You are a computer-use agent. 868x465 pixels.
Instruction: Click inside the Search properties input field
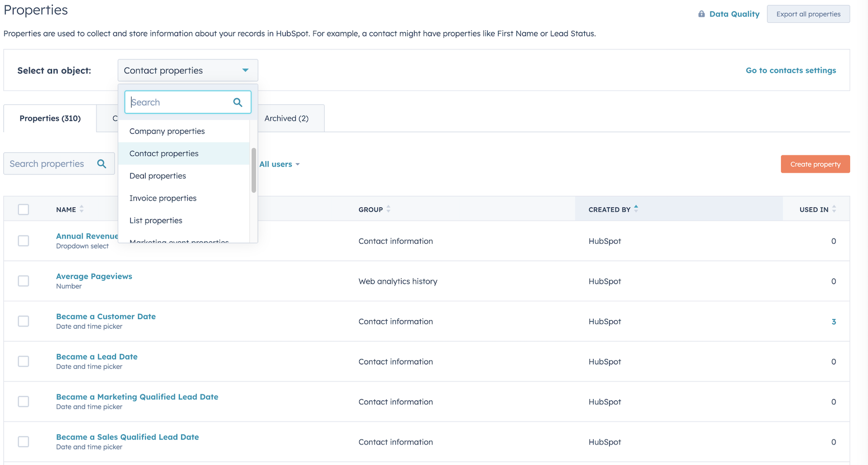coord(51,163)
